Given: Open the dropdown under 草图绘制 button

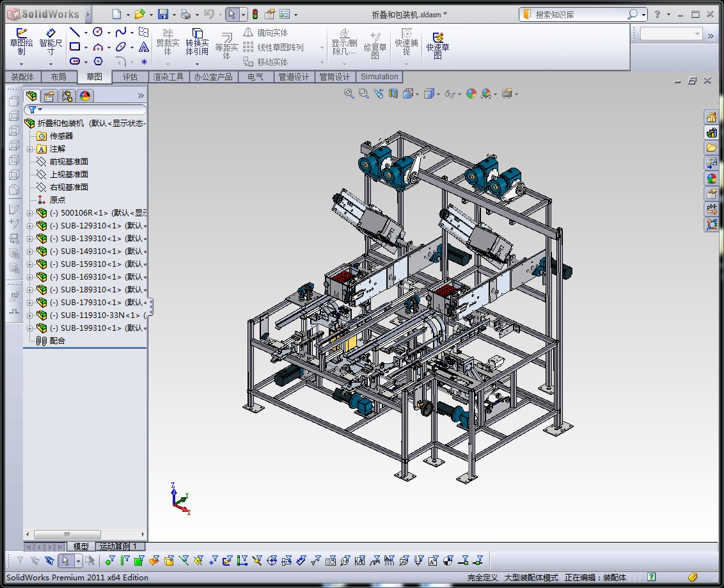Looking at the screenshot, I should pos(21,63).
